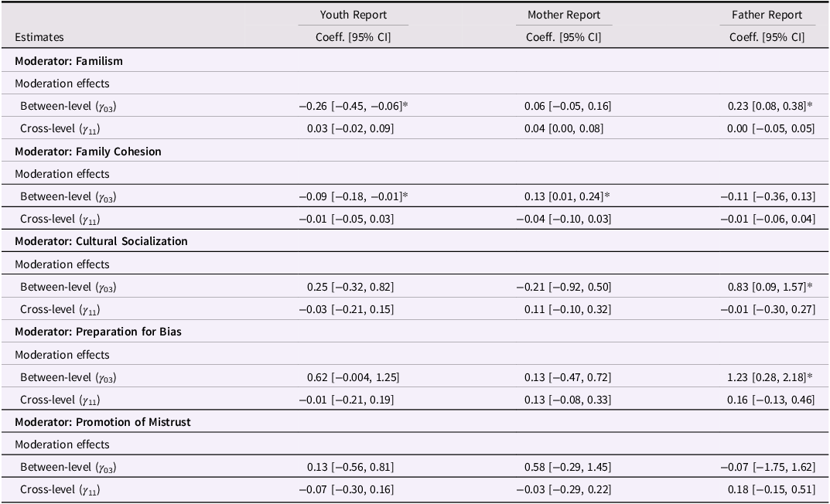
Task: Select the Estimates header label
Action: click(x=39, y=37)
